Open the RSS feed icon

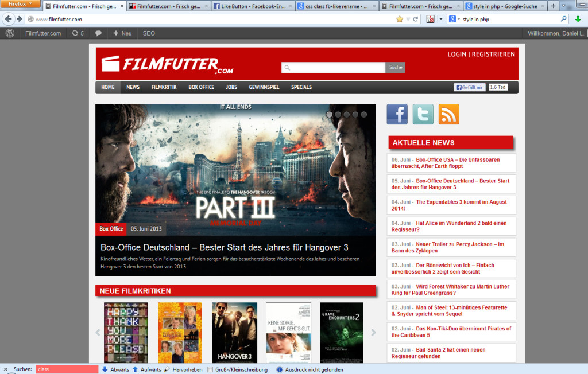click(x=448, y=114)
